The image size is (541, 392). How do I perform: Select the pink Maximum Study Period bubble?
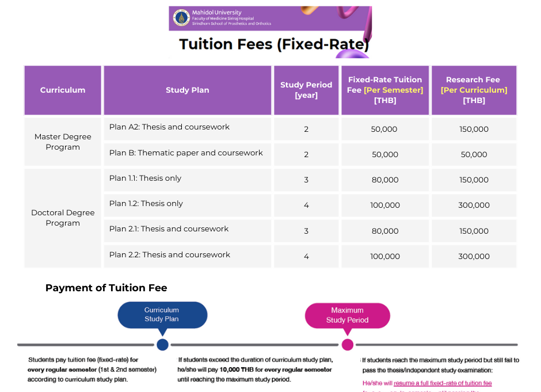347,315
